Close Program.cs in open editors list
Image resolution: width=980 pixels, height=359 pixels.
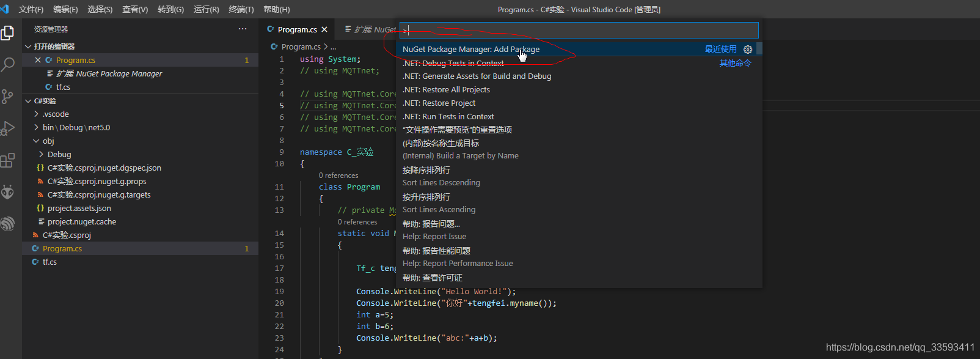click(x=38, y=60)
